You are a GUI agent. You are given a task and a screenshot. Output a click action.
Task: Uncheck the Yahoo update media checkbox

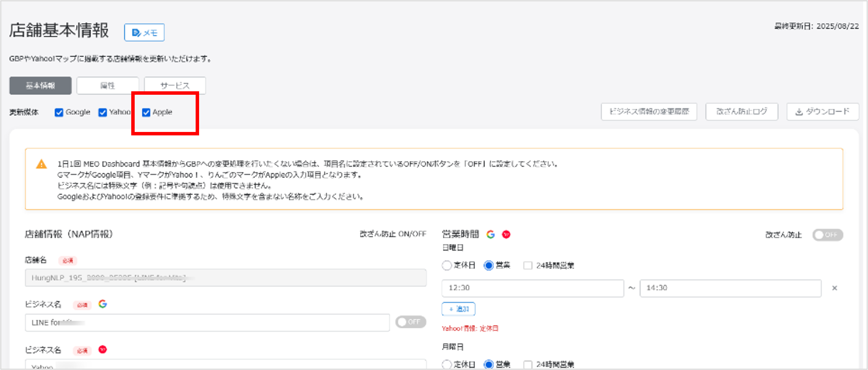[x=102, y=112]
